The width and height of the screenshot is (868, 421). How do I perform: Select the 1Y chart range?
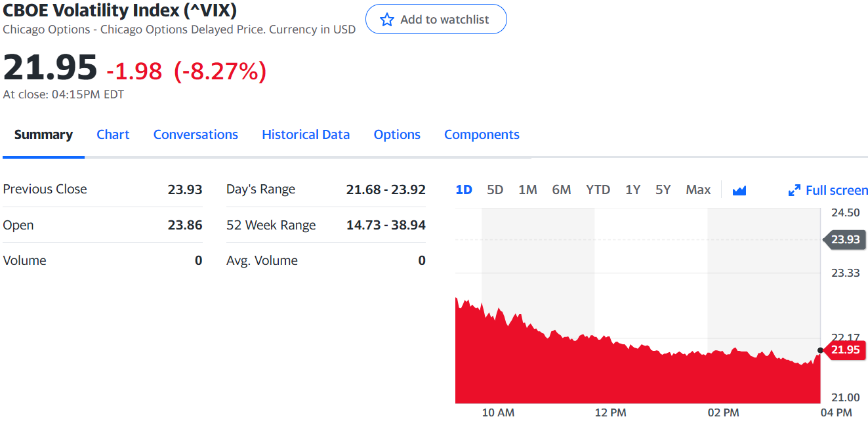pyautogui.click(x=632, y=190)
